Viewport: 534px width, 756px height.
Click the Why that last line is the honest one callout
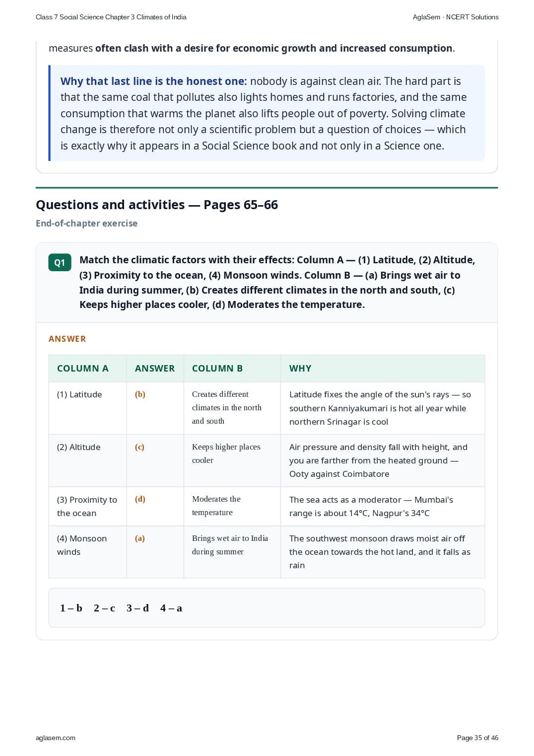[267, 113]
